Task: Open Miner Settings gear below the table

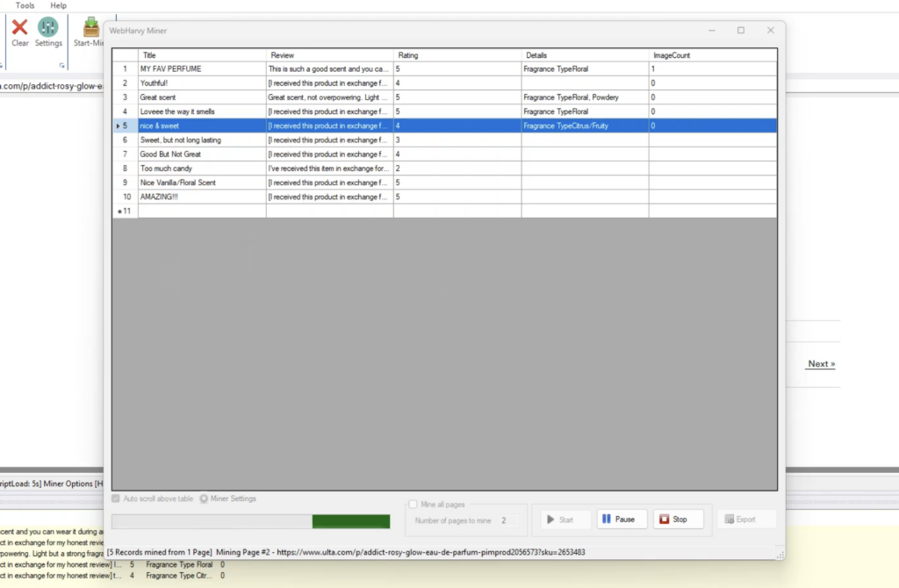Action: point(205,498)
